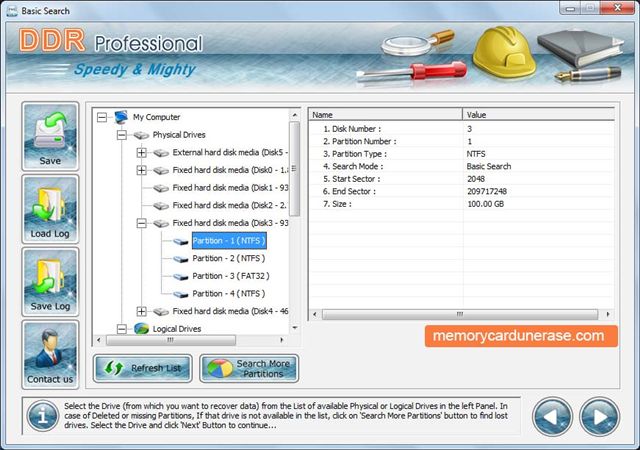
Task: Select Partition - 2 ( NTFS )
Action: [229, 258]
